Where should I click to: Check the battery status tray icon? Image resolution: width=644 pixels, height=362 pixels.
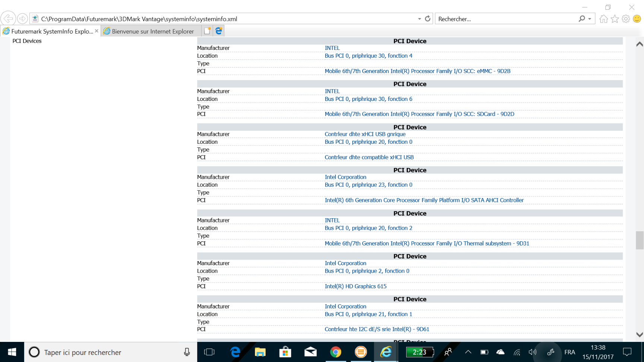click(484, 352)
